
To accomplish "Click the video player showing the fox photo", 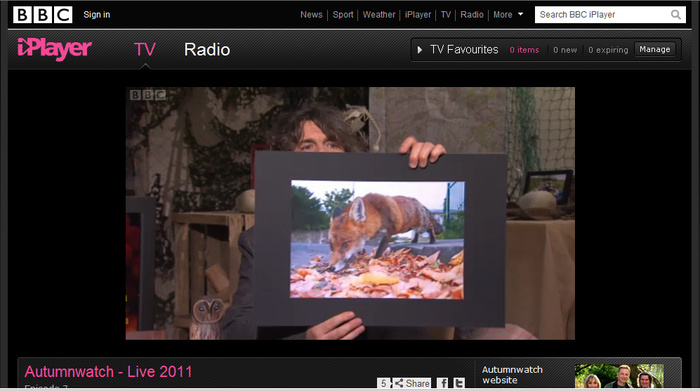I will coord(350,213).
